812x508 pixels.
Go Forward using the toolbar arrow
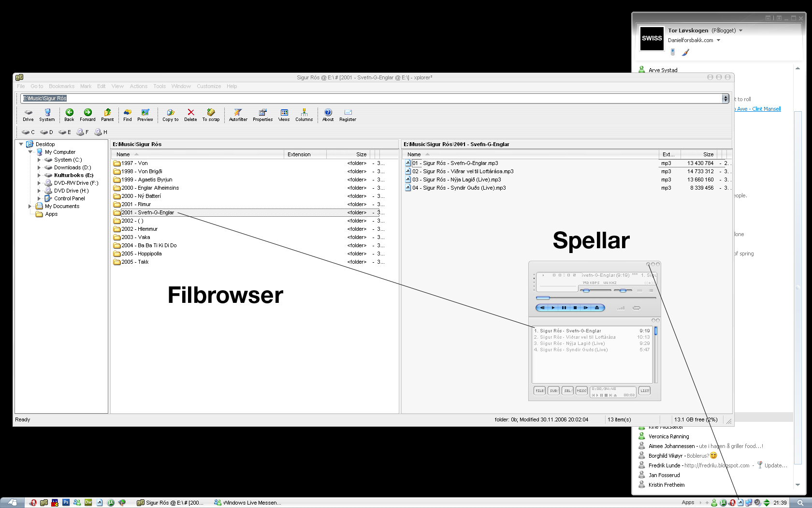(x=87, y=115)
